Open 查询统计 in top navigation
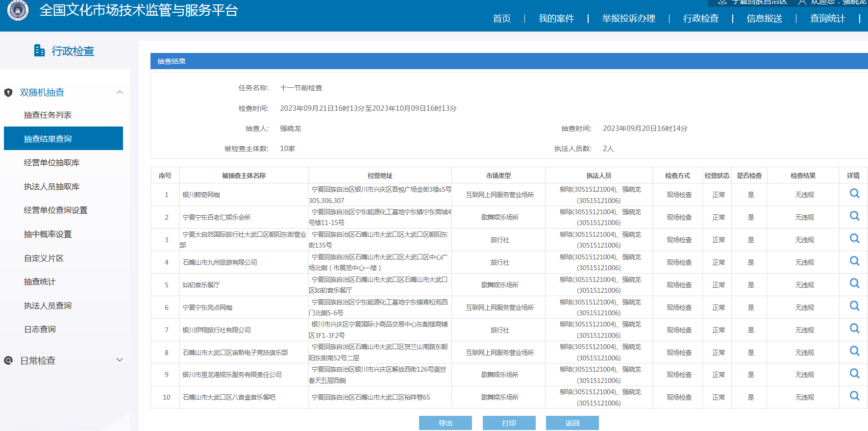This screenshot has height=431, width=868. (x=827, y=19)
